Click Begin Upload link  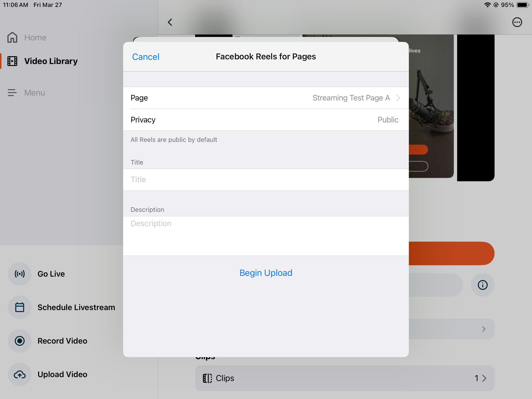pos(266,273)
